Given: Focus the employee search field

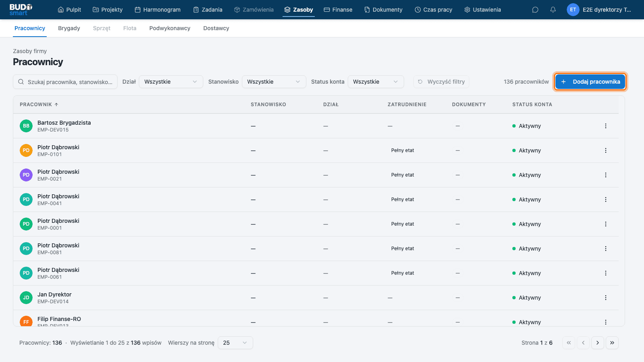Looking at the screenshot, I should coord(65,82).
